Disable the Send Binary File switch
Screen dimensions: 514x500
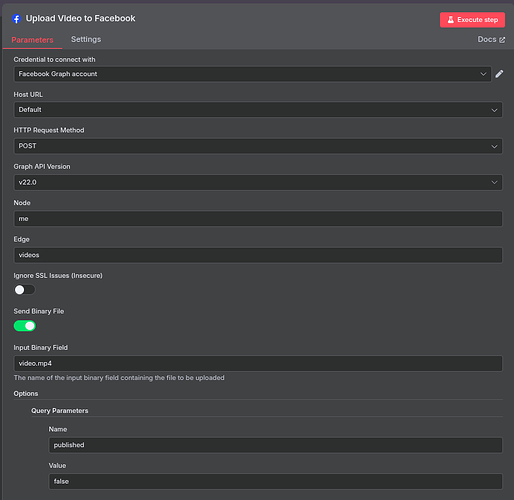point(24,326)
